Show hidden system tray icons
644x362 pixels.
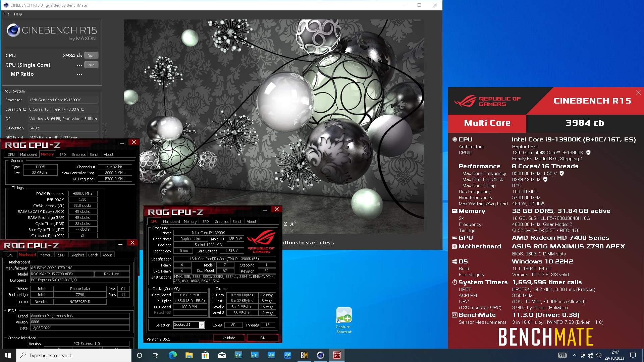pyautogui.click(x=575, y=355)
